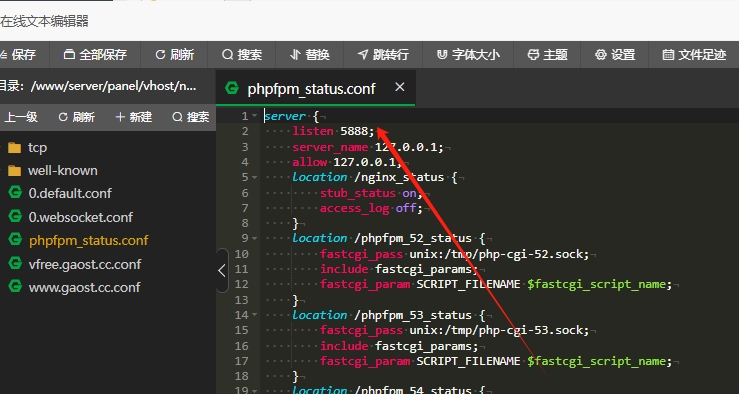Click include fastcgi_params on line 16
The height and width of the screenshot is (394, 739).
click(x=399, y=346)
